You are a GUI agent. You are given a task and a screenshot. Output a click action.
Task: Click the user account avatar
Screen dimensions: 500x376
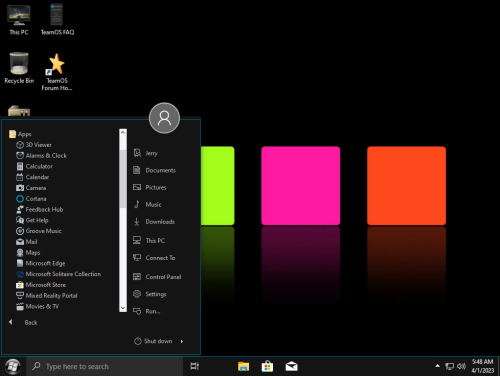pos(164,118)
